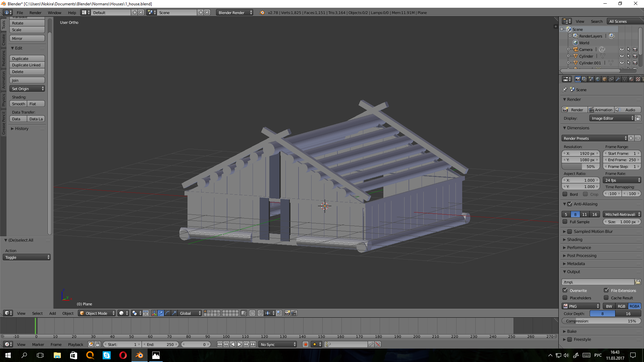Play the animation in reverse
This screenshot has height=362, width=644.
pos(233,344)
